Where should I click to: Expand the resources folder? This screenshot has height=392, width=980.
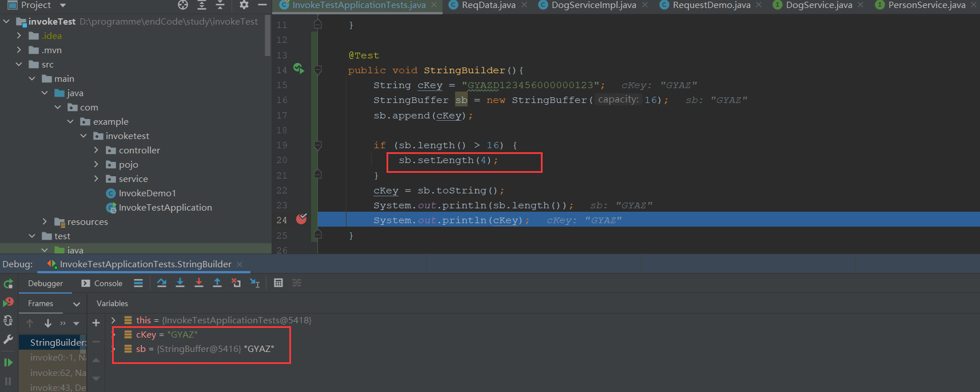click(45, 221)
